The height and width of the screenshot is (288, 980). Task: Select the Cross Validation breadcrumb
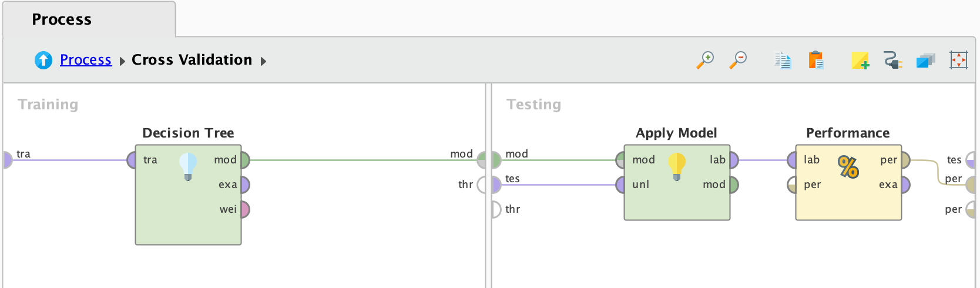tap(192, 60)
